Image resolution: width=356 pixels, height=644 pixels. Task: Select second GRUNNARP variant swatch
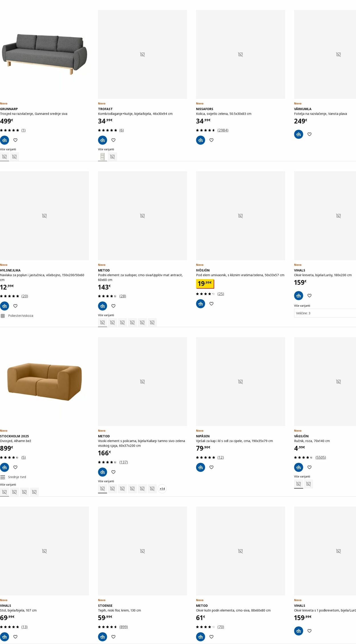(x=15, y=156)
